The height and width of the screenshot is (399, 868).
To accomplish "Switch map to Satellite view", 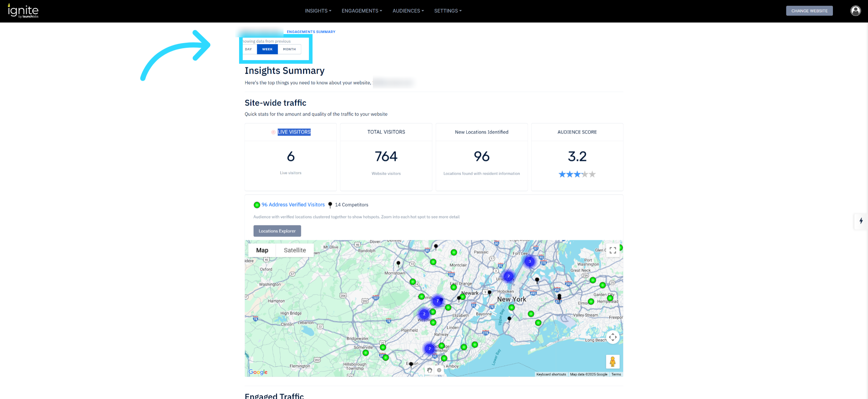I will pyautogui.click(x=295, y=250).
